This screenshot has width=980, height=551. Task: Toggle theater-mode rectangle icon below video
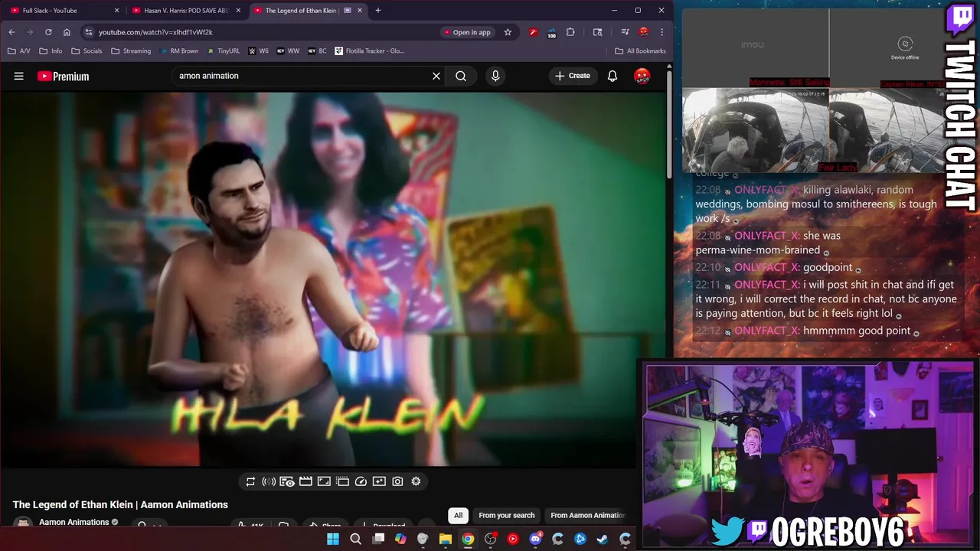click(324, 481)
